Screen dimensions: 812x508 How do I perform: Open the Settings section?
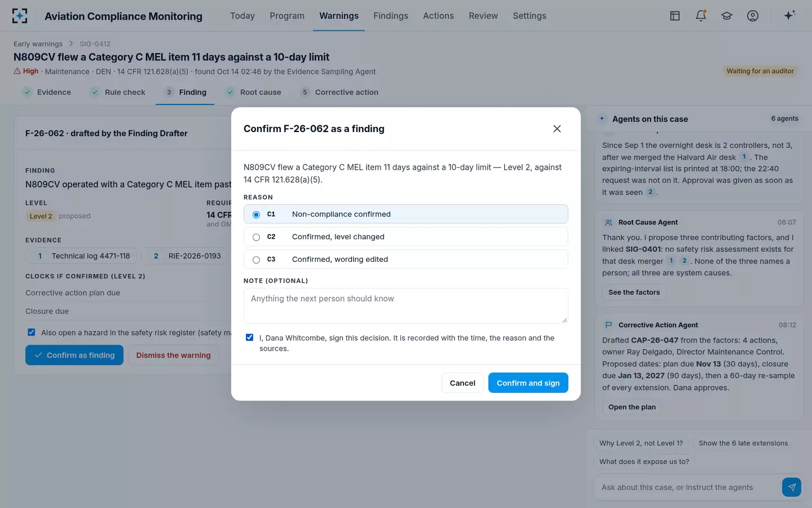coord(529,16)
